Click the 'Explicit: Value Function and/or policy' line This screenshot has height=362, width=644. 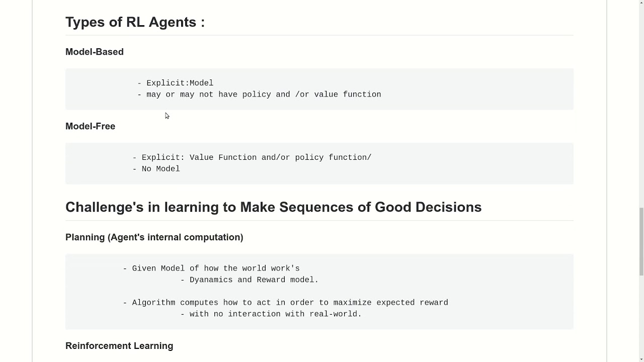(x=252, y=157)
